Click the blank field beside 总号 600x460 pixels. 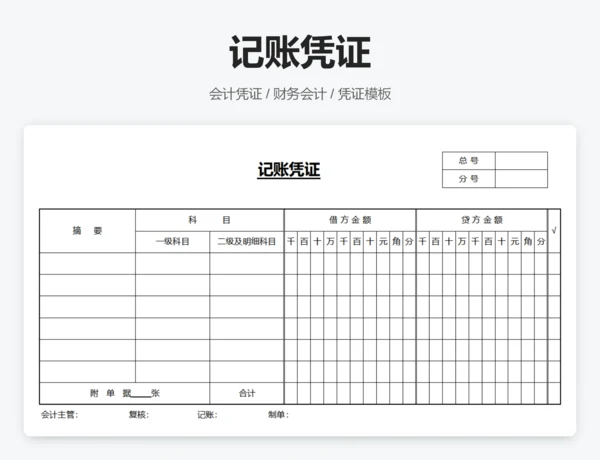click(521, 161)
